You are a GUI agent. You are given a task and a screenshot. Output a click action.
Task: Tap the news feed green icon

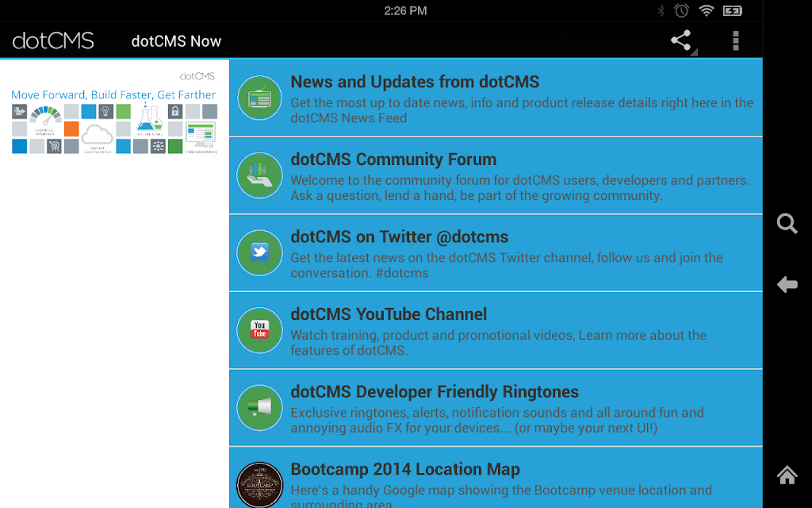tap(259, 98)
